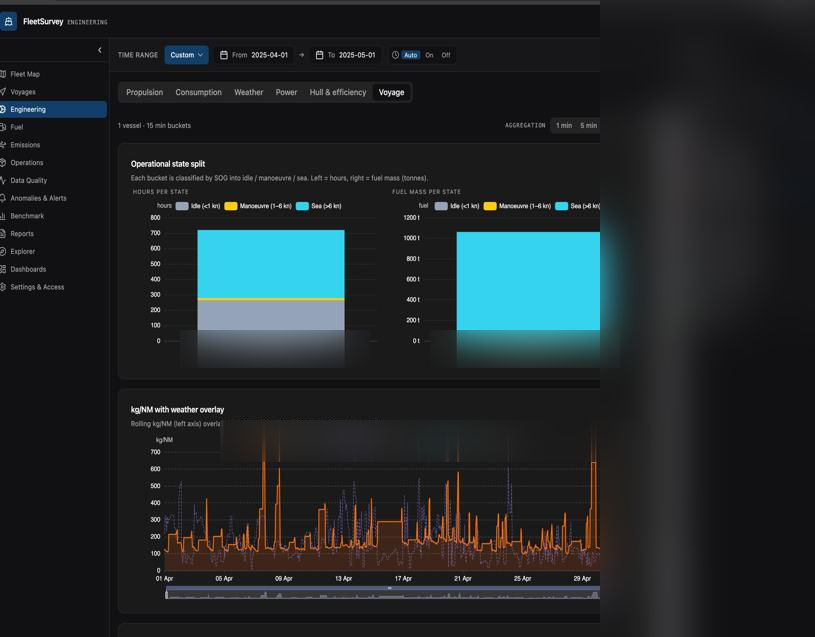Switch to the Consumption tab
The width and height of the screenshot is (815, 637).
pyautogui.click(x=199, y=92)
